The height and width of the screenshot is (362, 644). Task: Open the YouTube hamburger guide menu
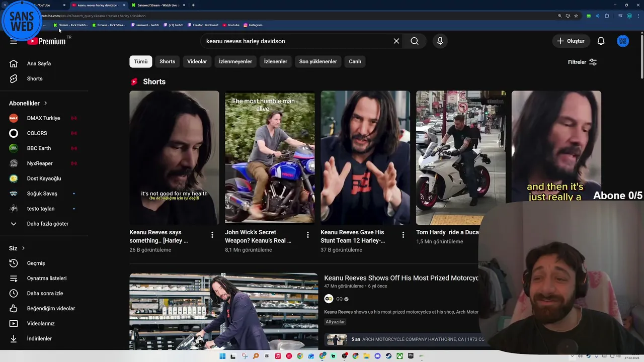point(14,41)
